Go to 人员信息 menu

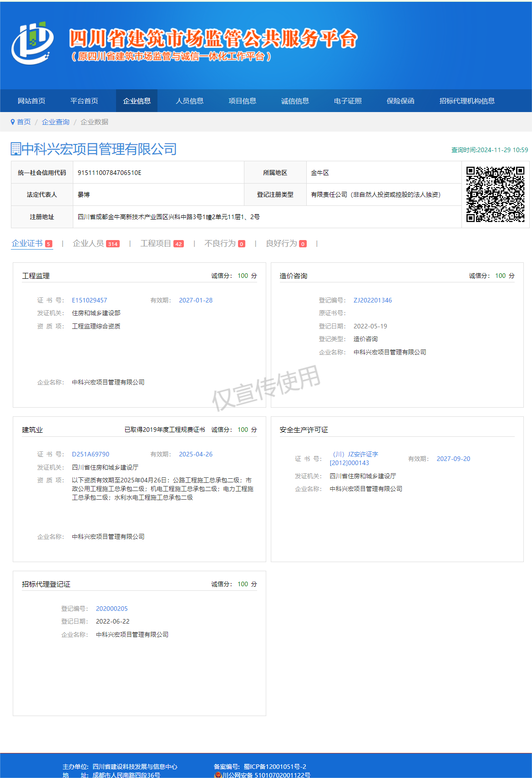tap(190, 101)
